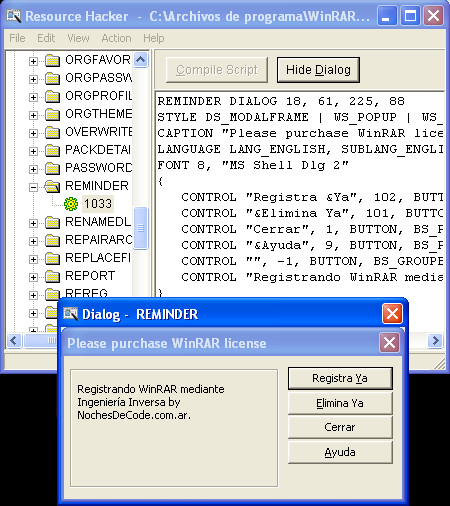Select the PASSWORD folder icon
The width and height of the screenshot is (450, 506).
point(52,168)
